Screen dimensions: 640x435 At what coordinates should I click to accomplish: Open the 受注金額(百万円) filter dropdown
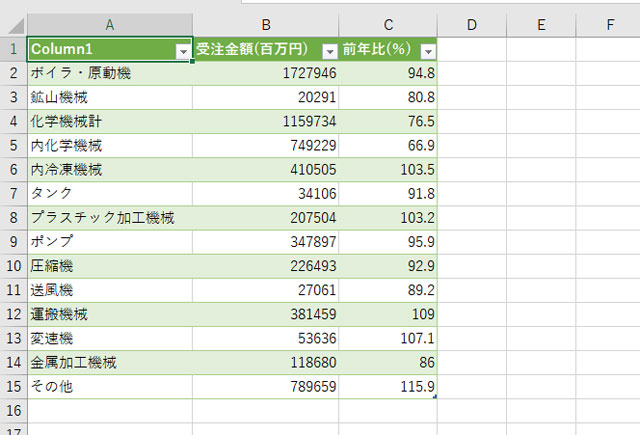(x=329, y=51)
